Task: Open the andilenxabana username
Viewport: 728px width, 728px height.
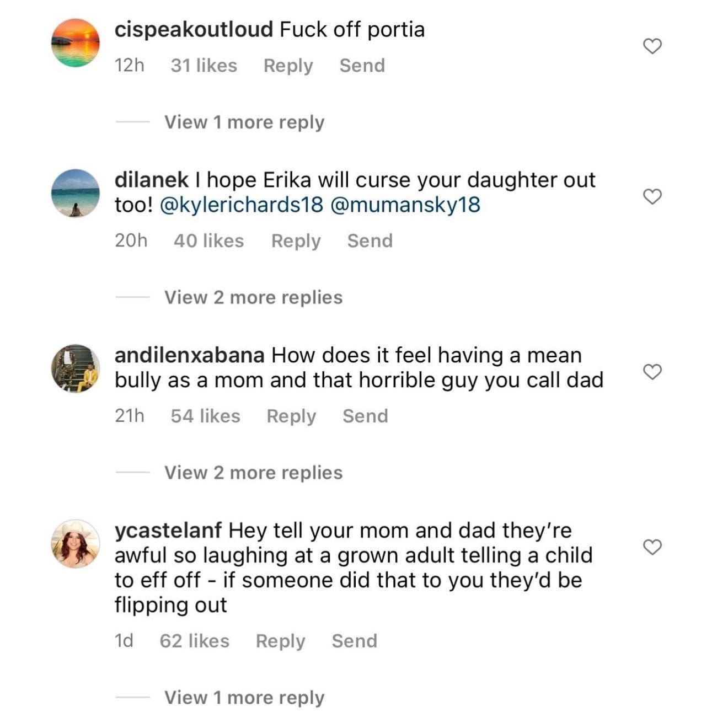Action: coord(189,355)
